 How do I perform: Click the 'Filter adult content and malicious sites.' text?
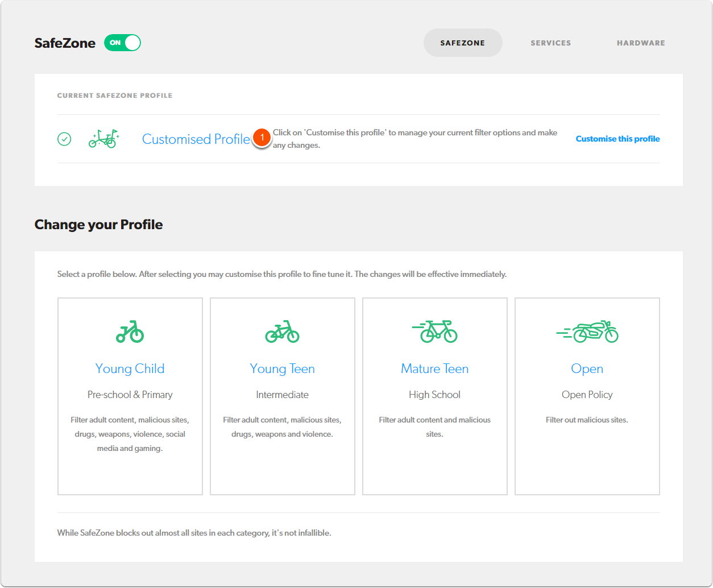(434, 427)
